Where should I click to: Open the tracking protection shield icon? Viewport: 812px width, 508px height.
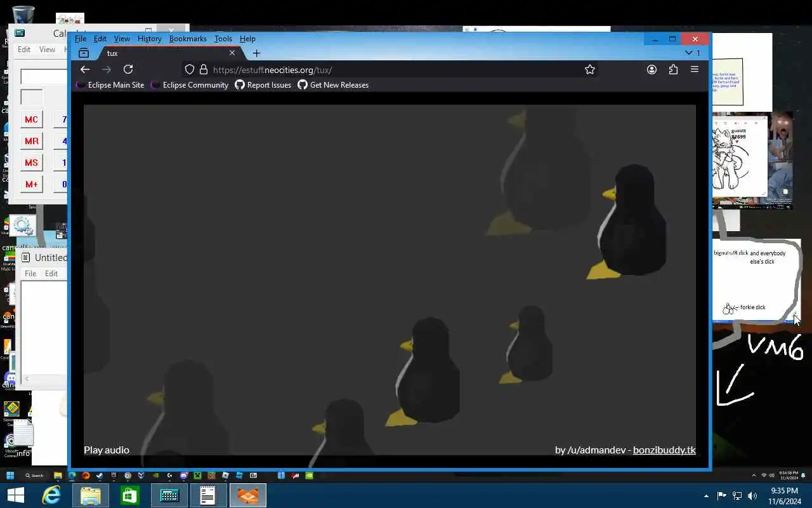(x=189, y=70)
